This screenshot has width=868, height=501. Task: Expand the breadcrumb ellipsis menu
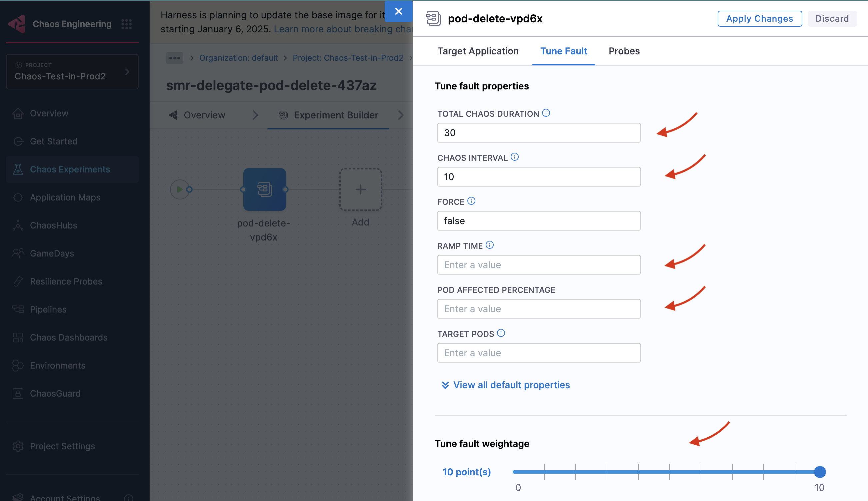tap(174, 58)
